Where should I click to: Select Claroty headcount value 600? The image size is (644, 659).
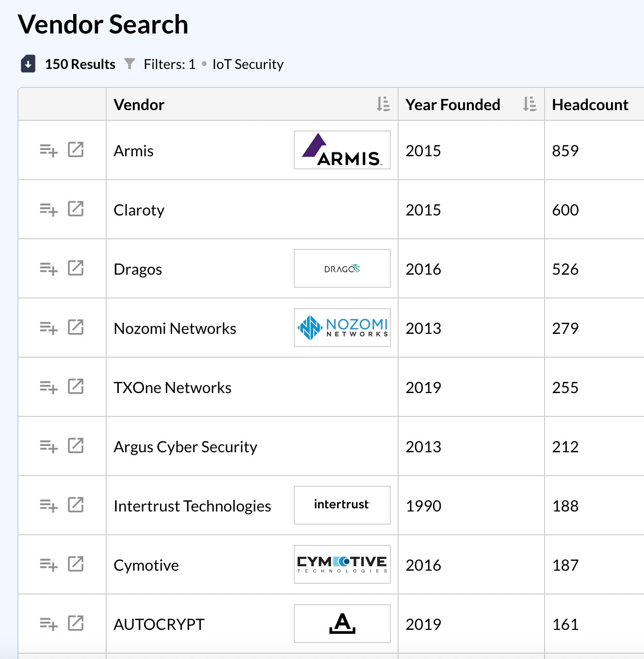[565, 210]
